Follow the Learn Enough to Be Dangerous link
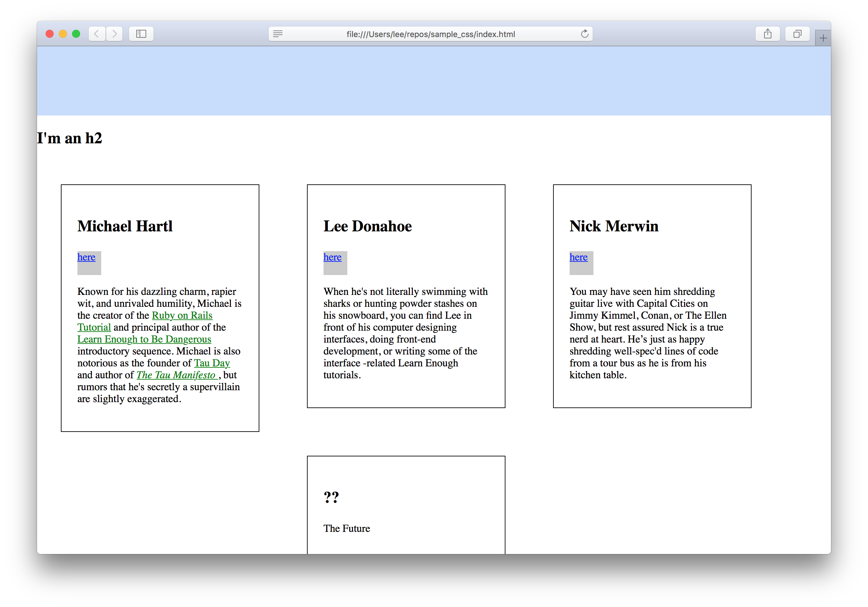The image size is (868, 607). click(144, 339)
